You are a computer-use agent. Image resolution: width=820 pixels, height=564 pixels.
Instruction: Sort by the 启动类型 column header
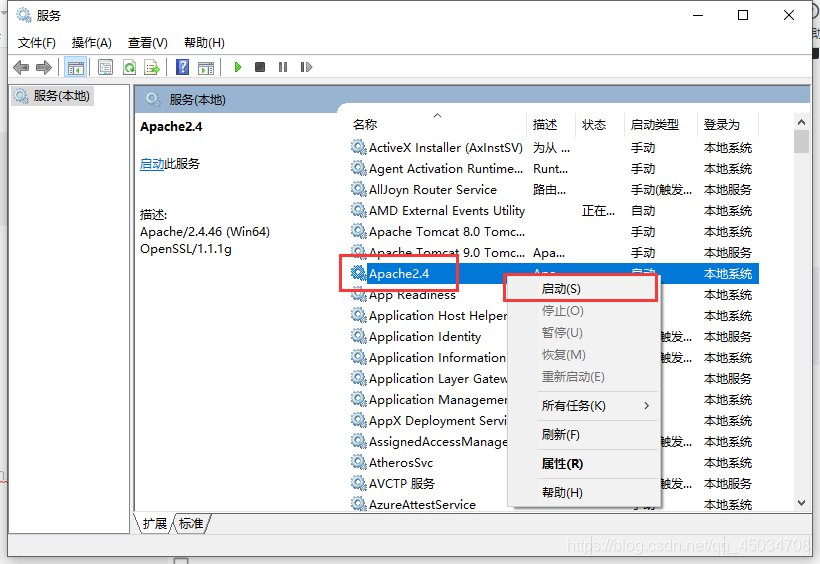pos(661,125)
